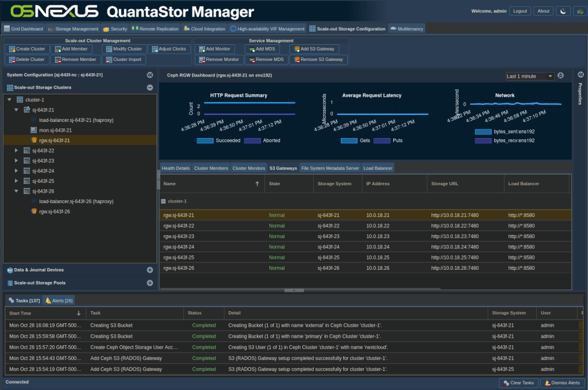Switch to the Cluster Monitors tab
Screen dimensions: 588x390
pyautogui.click(x=248, y=168)
